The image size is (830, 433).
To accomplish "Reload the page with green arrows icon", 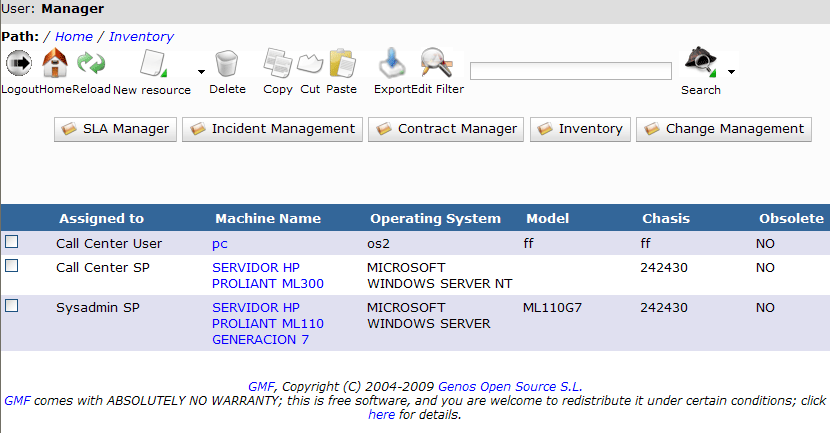I will (x=91, y=62).
